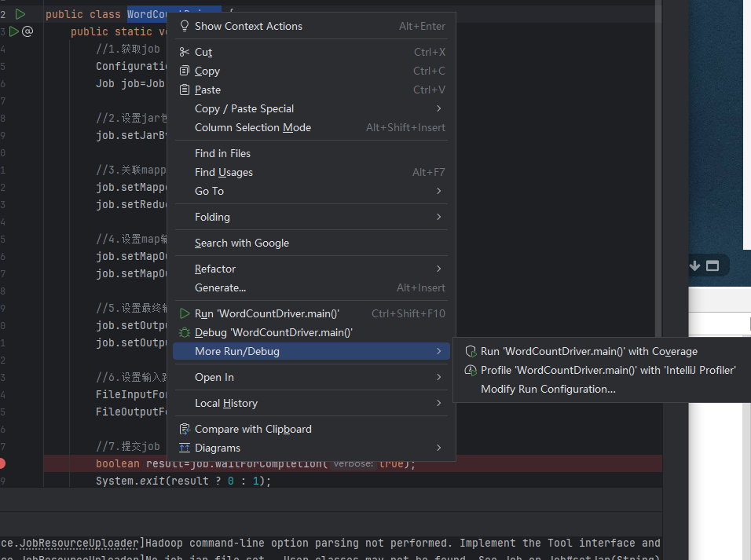Click the JobResourceUploader link in the console output
The width and height of the screenshot is (751, 560).
click(79, 543)
